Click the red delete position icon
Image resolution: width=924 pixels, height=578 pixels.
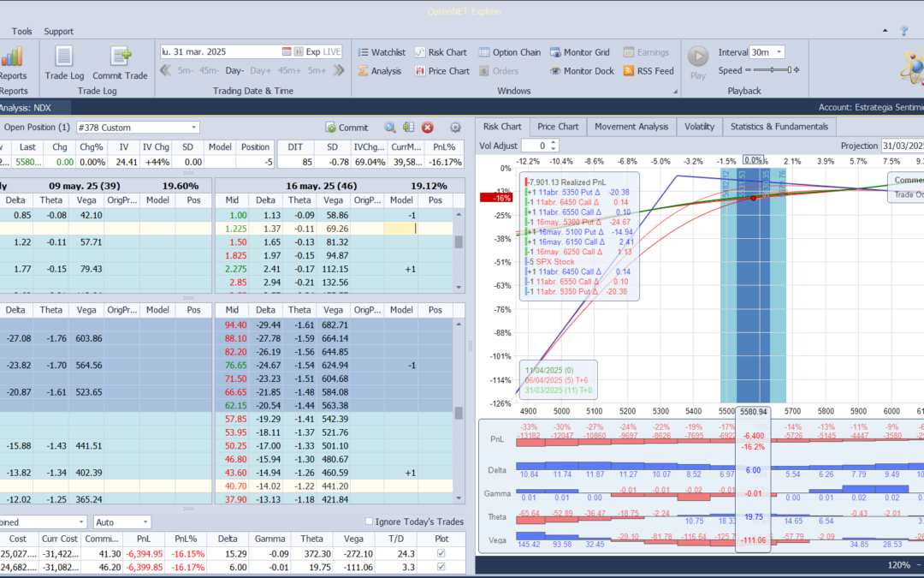click(428, 128)
